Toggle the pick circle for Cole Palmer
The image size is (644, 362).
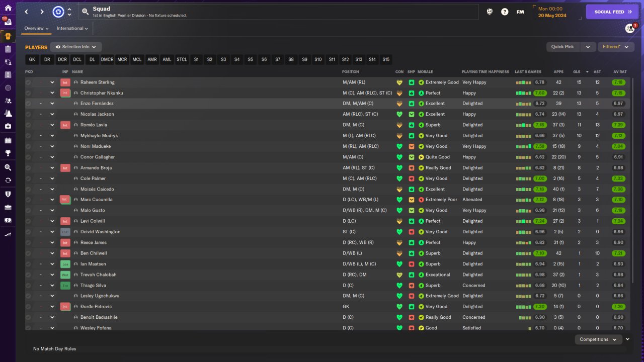tap(28, 178)
